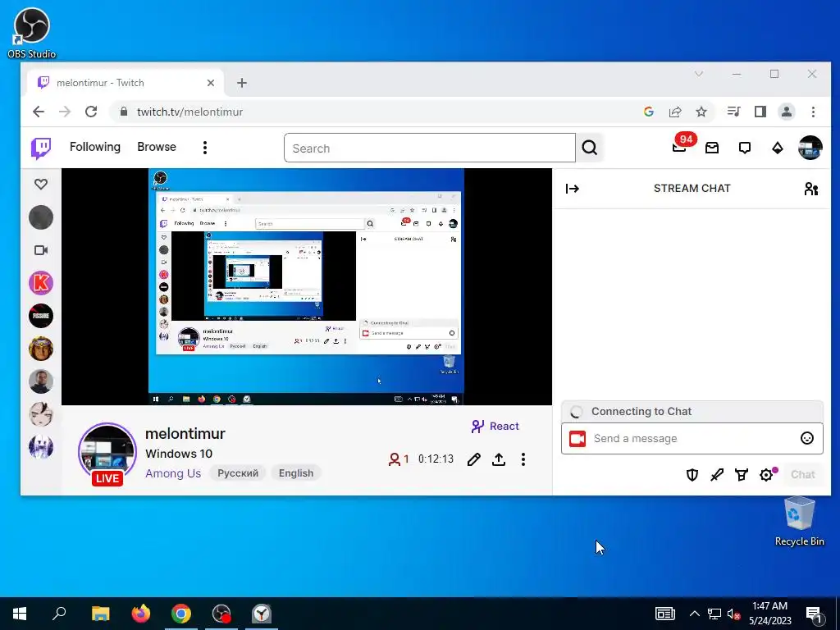Collapse the stream chat panel arrow

click(x=572, y=189)
